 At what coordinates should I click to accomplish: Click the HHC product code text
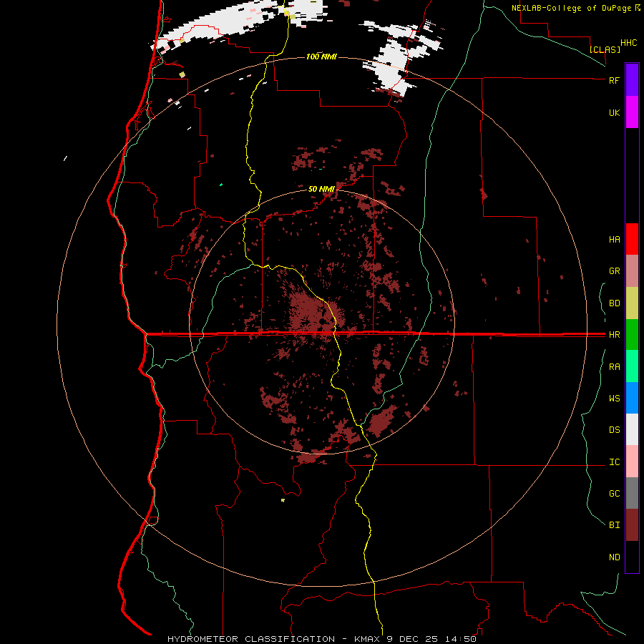[629, 43]
